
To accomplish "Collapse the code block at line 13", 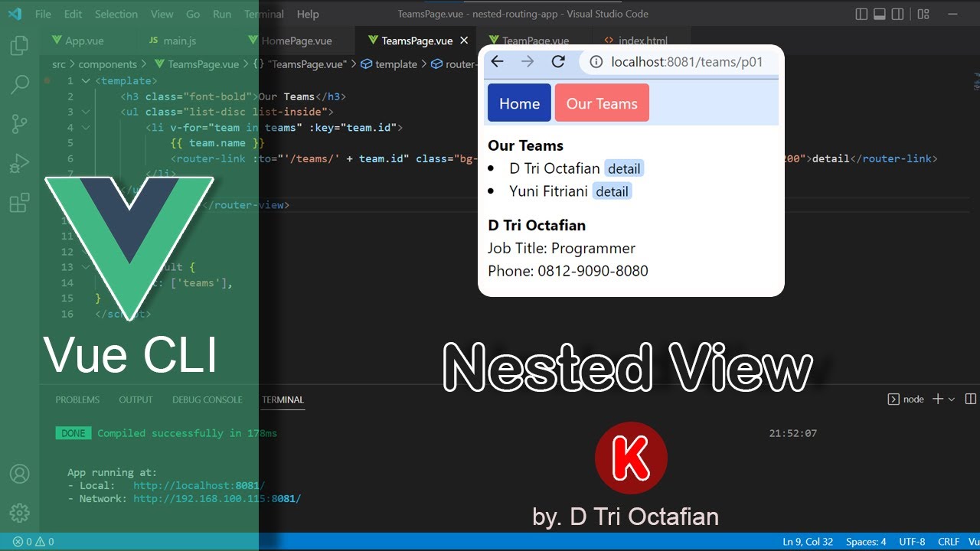I will (86, 267).
